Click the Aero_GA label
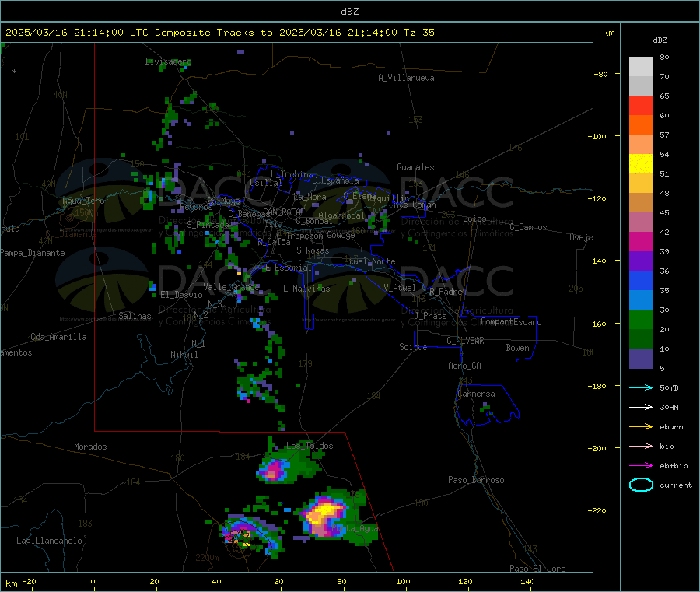Image resolution: width=700 pixels, height=592 pixels. point(465,366)
